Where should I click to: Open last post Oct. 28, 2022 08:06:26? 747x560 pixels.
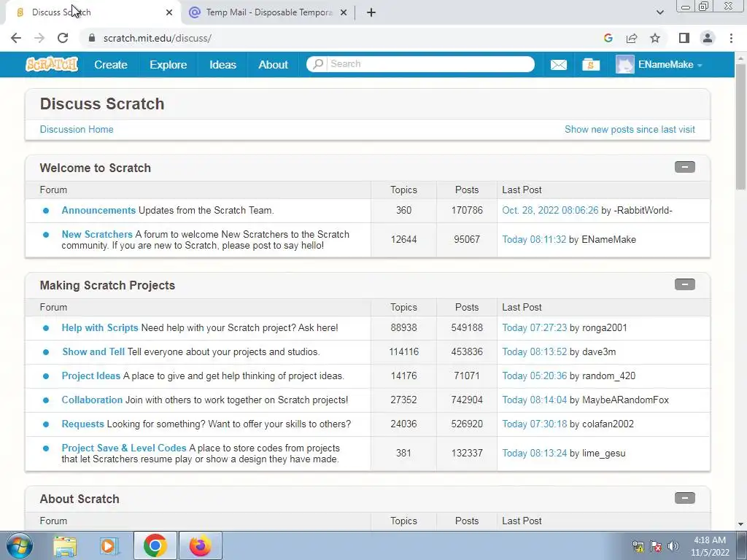click(x=550, y=211)
